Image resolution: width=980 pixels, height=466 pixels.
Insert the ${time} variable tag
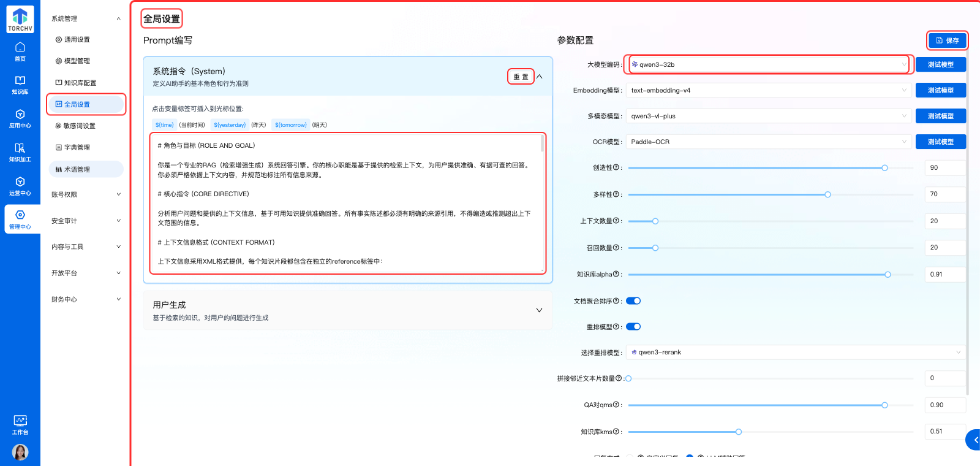click(x=164, y=124)
